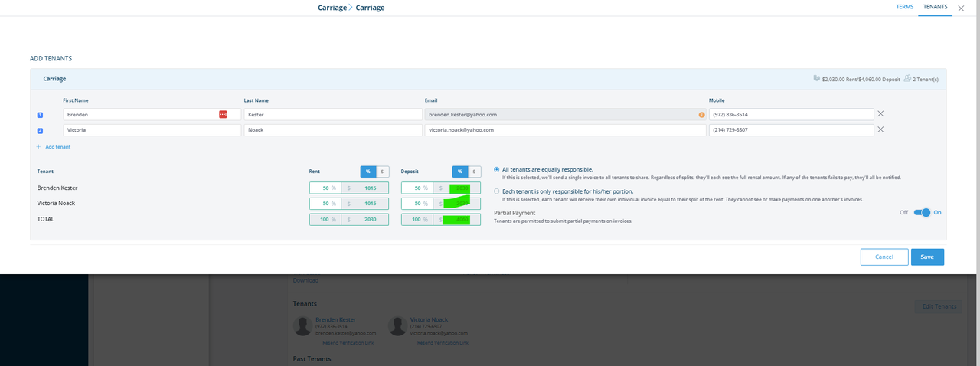The image size is (980, 366).
Task: Click the plus icon beside Add tenant
Action: click(38, 146)
